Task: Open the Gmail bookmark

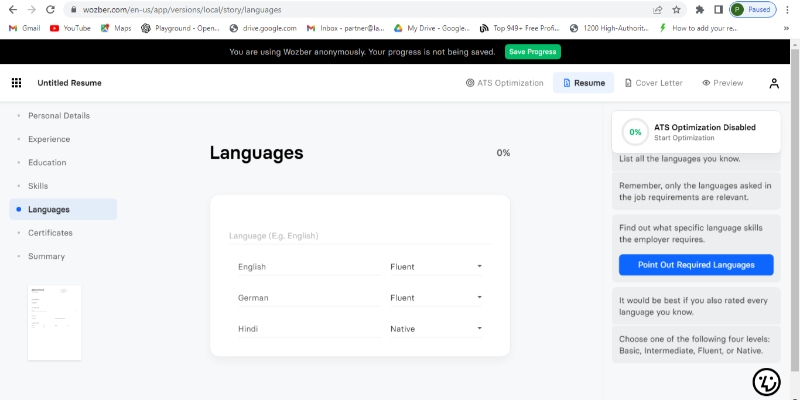Action: [x=24, y=28]
